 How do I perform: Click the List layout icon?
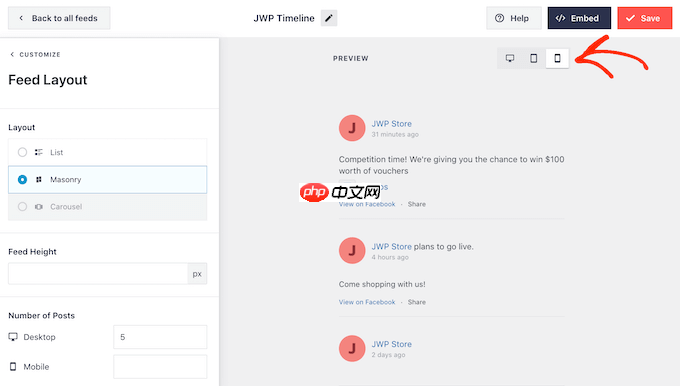point(39,152)
